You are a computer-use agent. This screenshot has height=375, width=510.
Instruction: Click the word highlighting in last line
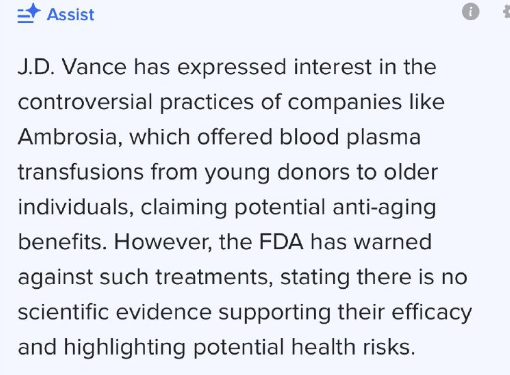(124, 348)
